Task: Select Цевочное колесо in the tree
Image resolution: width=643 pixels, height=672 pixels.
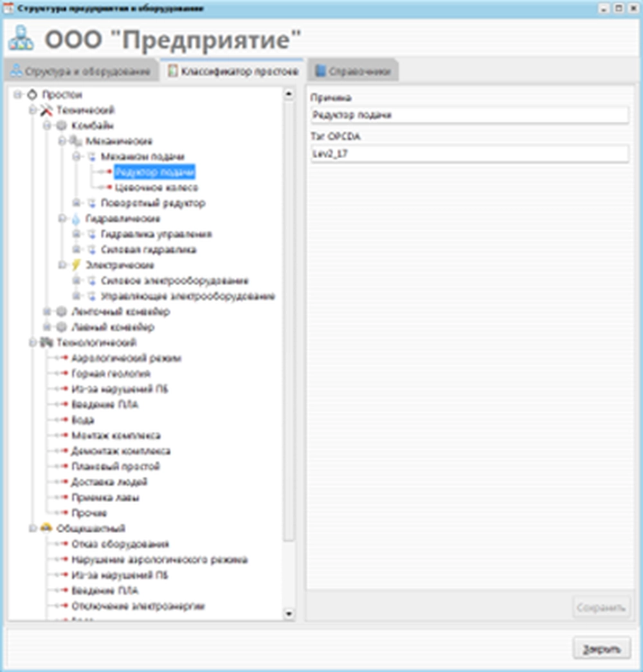Action: click(156, 188)
